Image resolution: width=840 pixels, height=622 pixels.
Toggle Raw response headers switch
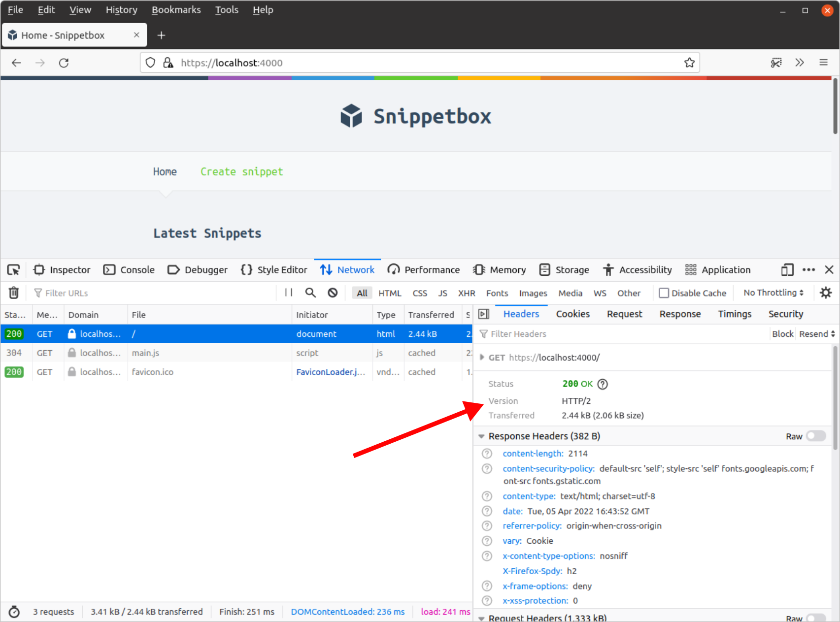click(816, 436)
